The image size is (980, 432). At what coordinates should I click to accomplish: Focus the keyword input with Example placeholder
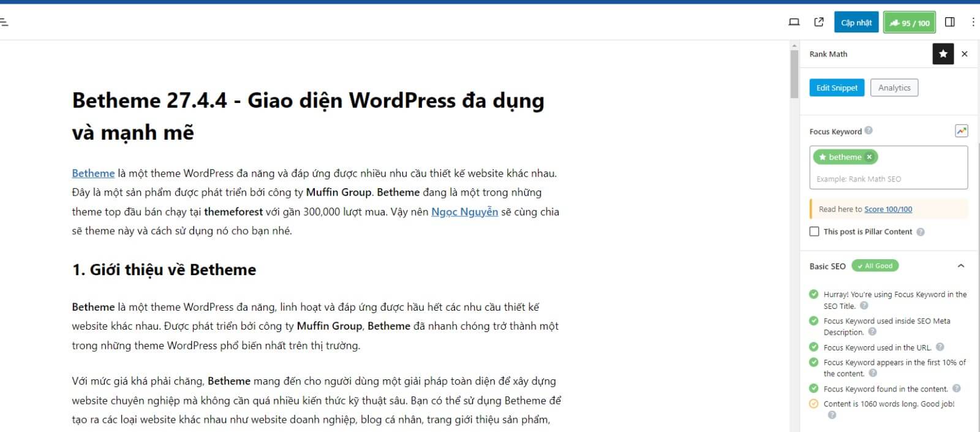888,179
